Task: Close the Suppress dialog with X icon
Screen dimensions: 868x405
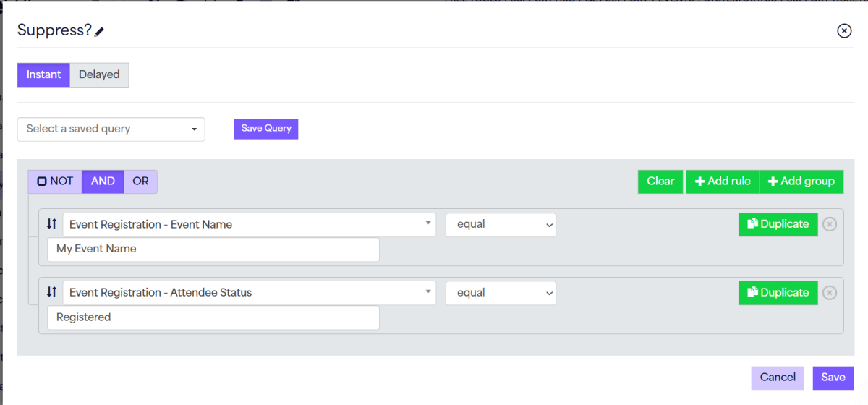Action: (x=843, y=30)
